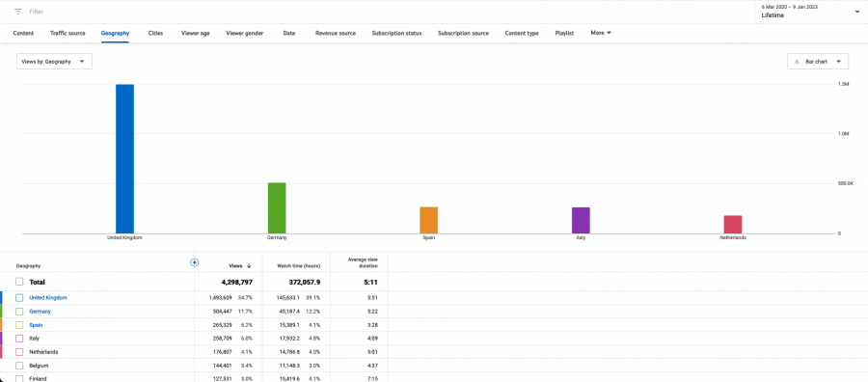868x382 pixels.
Task: Click the United Kingdom views 1,493,609
Action: tap(220, 298)
